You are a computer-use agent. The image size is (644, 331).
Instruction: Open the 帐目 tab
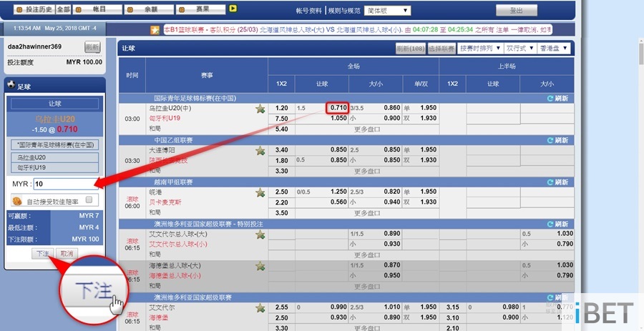point(97,9)
